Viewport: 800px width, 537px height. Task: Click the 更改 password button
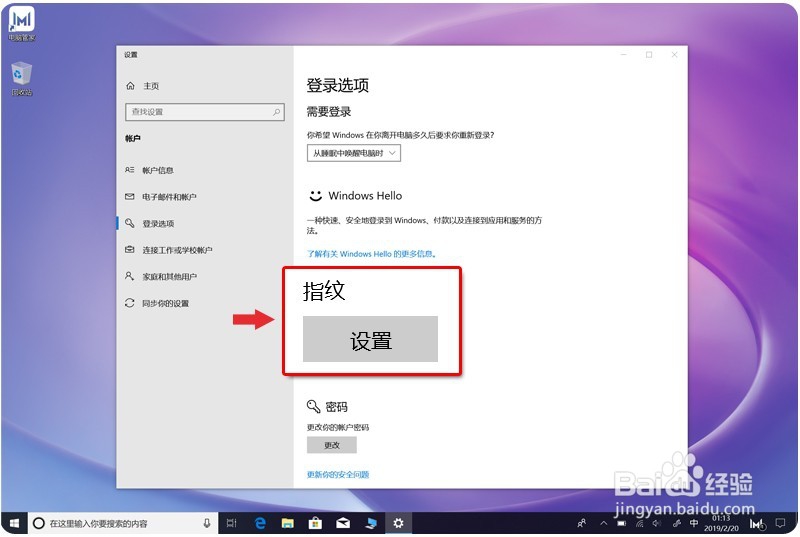[332, 445]
